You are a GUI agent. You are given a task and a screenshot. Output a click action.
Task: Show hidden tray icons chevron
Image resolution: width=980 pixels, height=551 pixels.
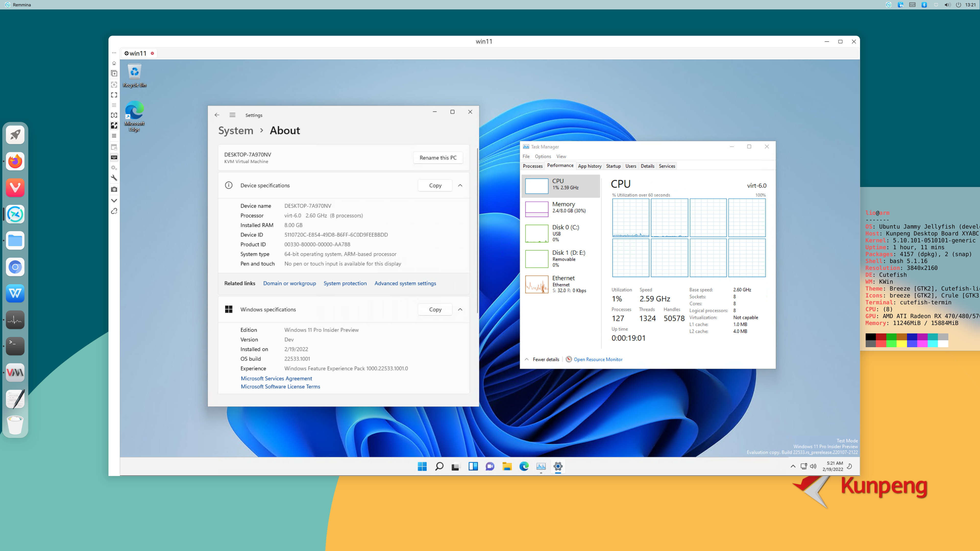point(793,466)
